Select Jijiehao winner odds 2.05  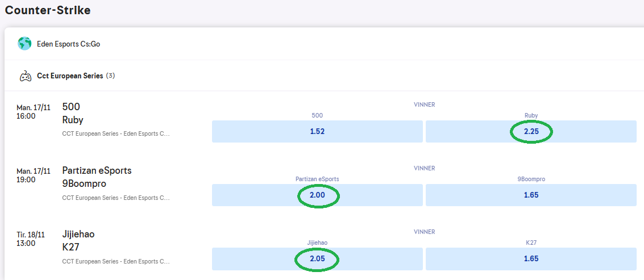tap(317, 258)
